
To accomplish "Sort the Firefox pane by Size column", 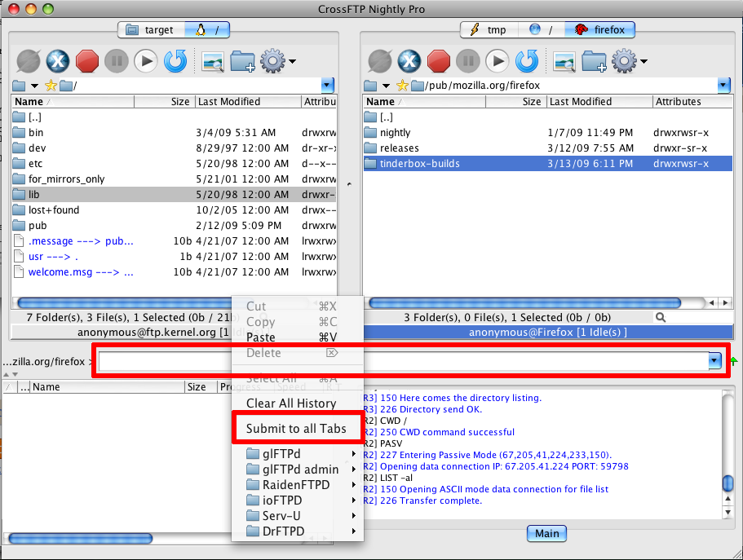I will [516, 102].
